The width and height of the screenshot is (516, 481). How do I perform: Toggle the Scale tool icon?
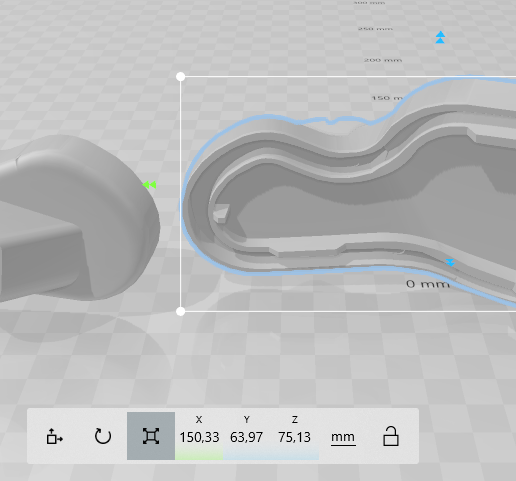(x=151, y=436)
